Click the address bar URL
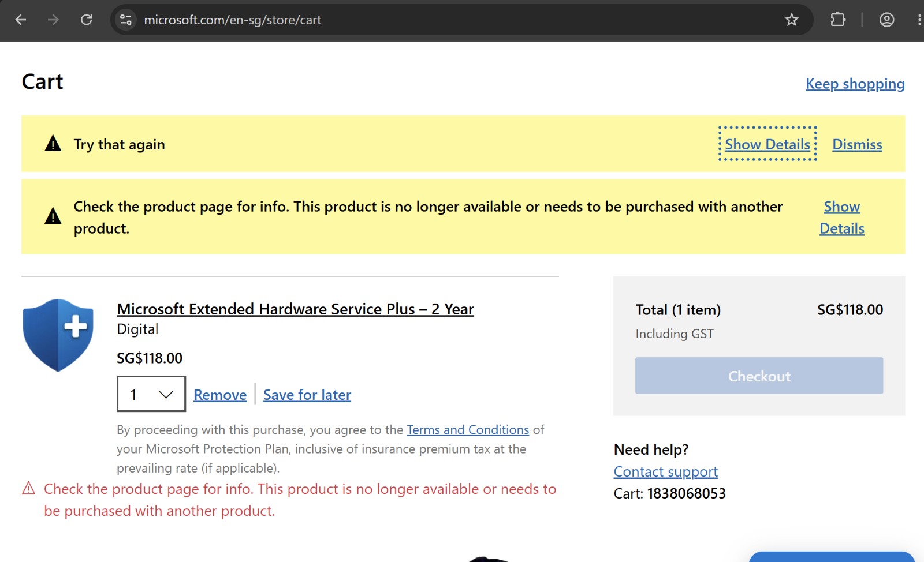Image resolution: width=924 pixels, height=562 pixels. click(x=232, y=20)
